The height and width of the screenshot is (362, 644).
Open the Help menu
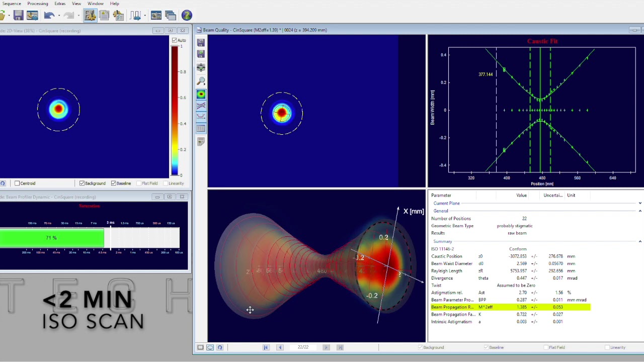coord(114,4)
